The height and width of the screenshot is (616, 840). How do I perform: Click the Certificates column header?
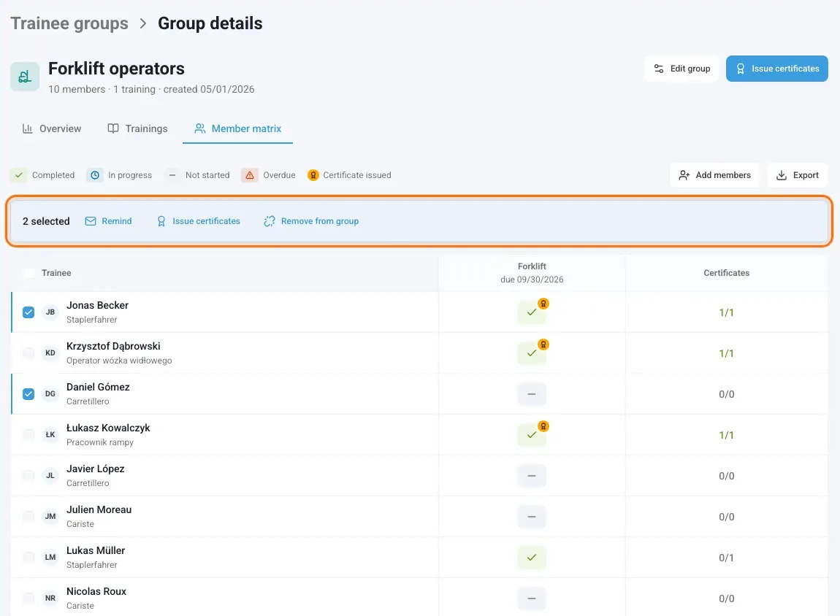coord(727,273)
